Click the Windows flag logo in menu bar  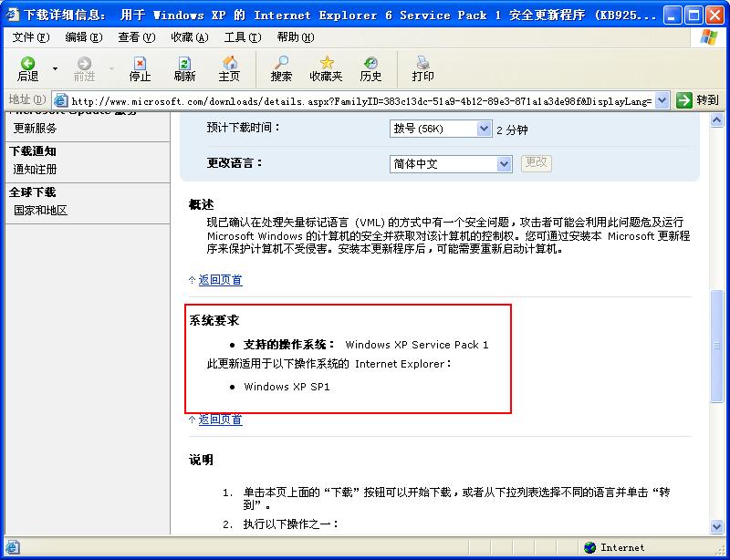(709, 37)
